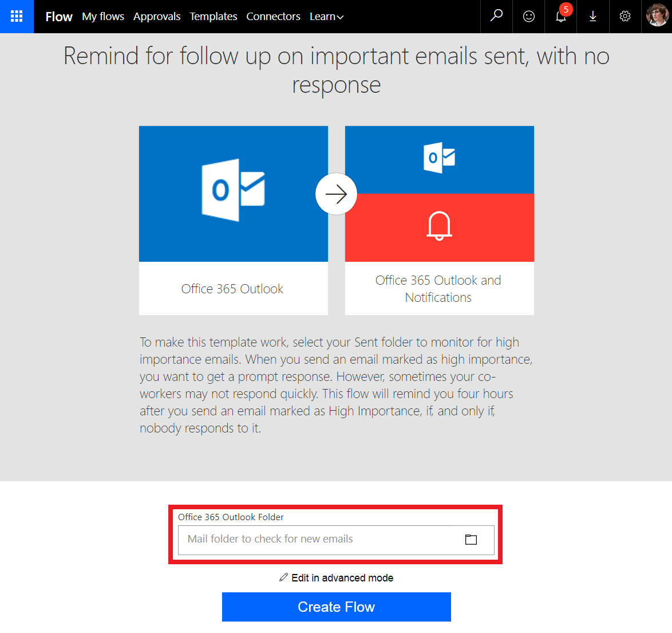The width and height of the screenshot is (672, 633).
Task: Go to My flows
Action: point(103,17)
